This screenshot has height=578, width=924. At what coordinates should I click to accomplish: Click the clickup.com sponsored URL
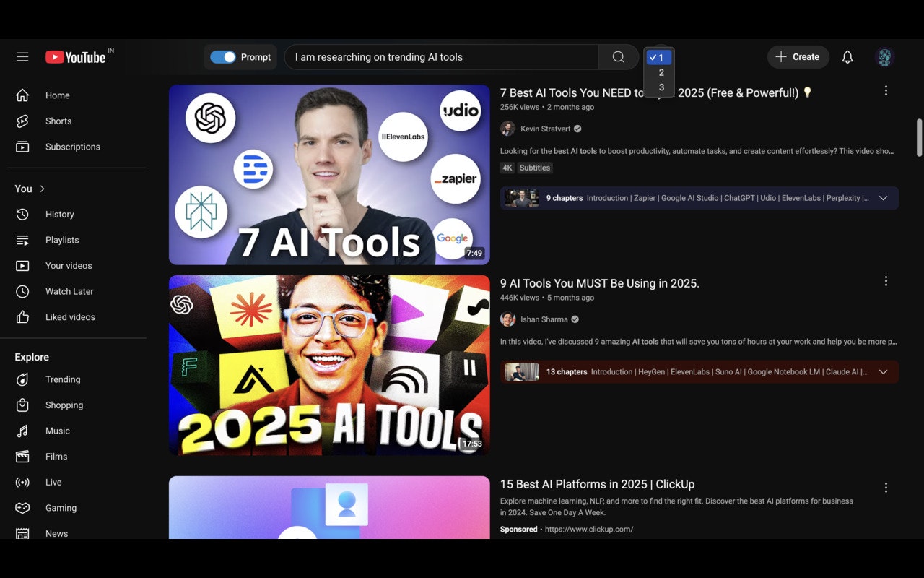click(589, 529)
